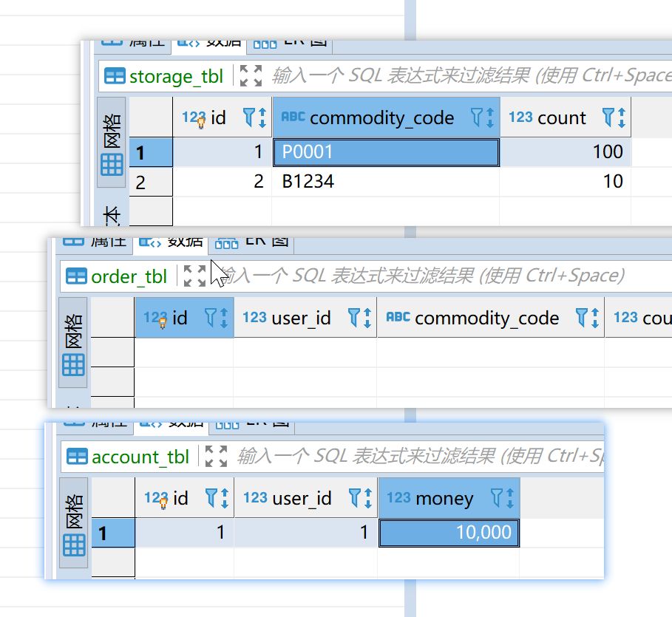Image resolution: width=672 pixels, height=617 pixels.
Task: Select row header 2 in storage_tbl
Action: (x=151, y=182)
